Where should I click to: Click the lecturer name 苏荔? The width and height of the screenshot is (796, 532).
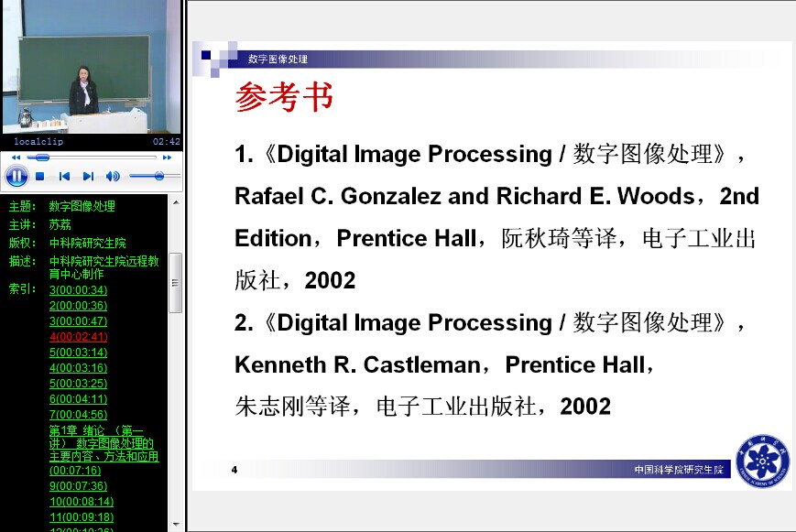60,224
